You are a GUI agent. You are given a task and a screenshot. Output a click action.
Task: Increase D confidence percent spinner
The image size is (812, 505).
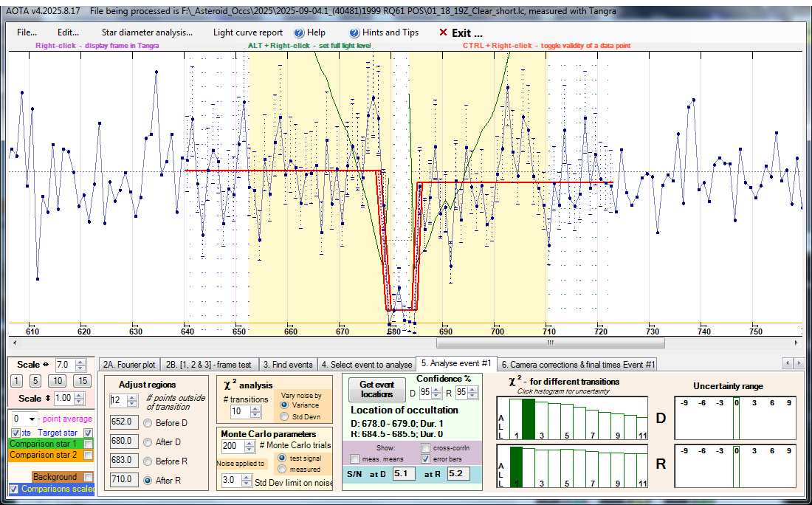tap(436, 389)
